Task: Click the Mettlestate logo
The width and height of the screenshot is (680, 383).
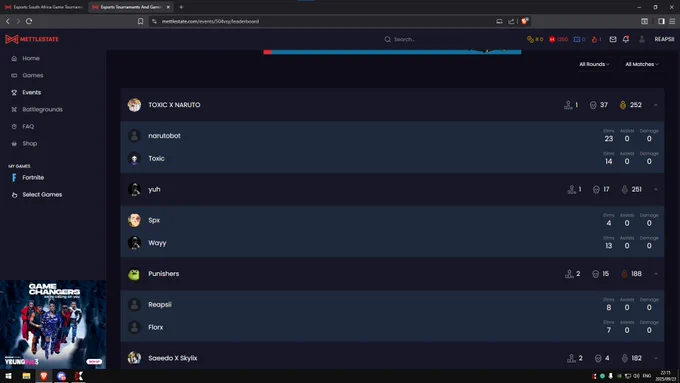Action: coord(32,39)
